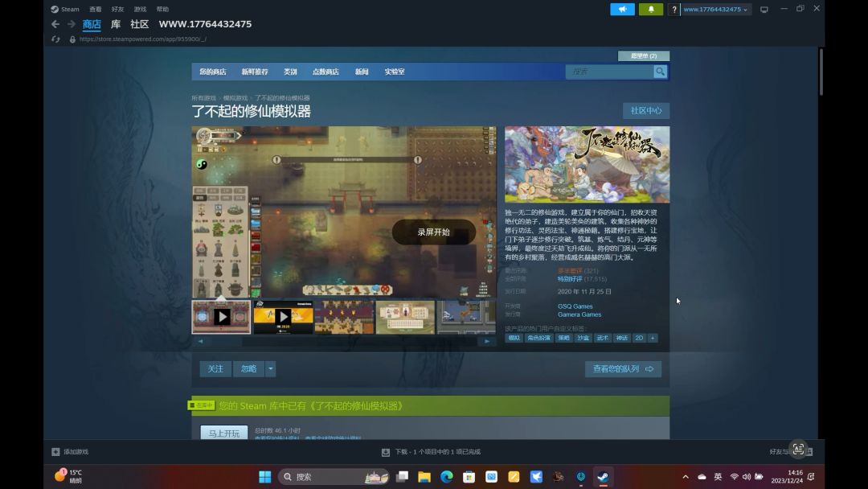Viewport: 868px width, 489px height.
Task: Open 类别 dropdown in store nav
Action: pyautogui.click(x=290, y=72)
